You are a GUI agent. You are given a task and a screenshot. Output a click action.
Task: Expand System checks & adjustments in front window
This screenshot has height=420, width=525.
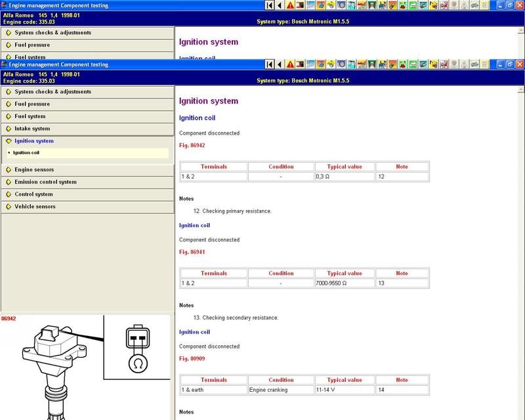pyautogui.click(x=88, y=92)
